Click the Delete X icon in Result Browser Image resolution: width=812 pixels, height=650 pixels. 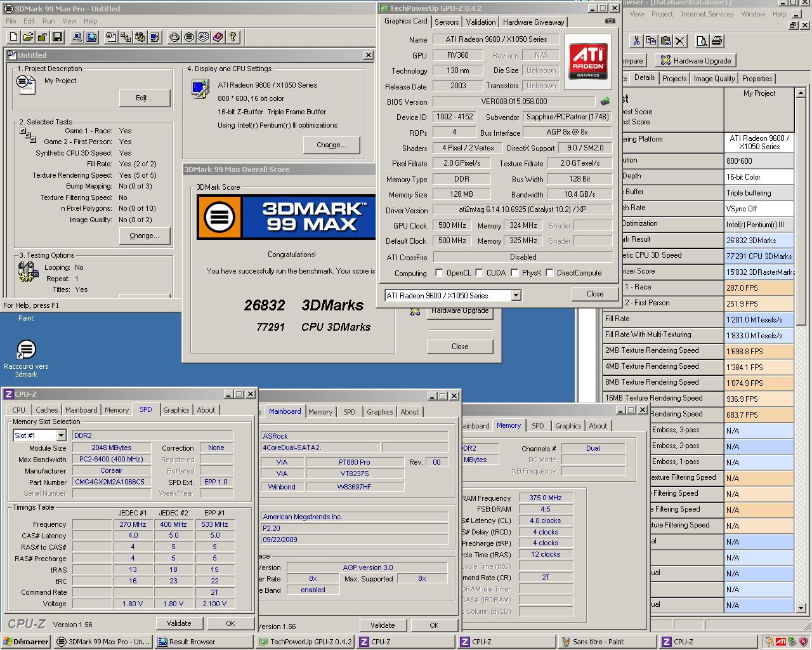point(679,41)
